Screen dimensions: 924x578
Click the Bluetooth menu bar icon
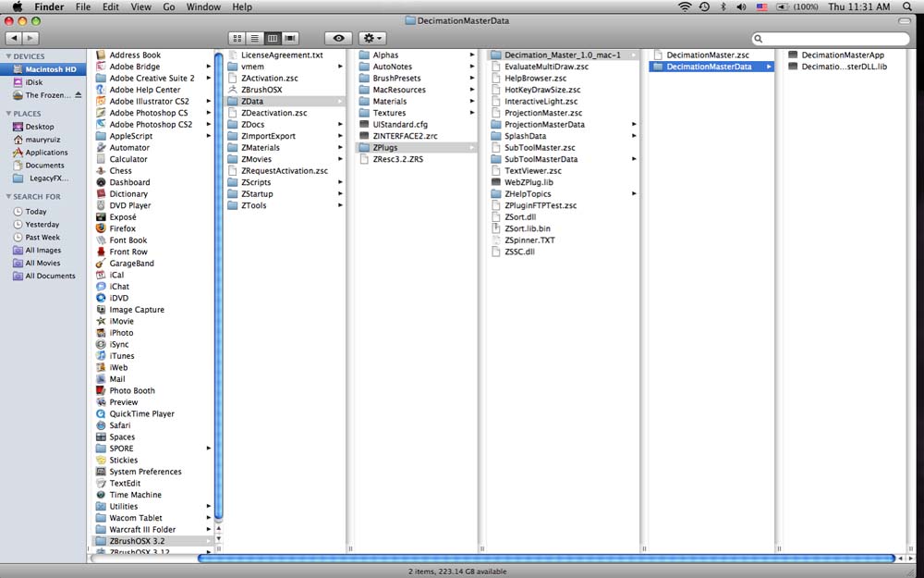tap(723, 6)
